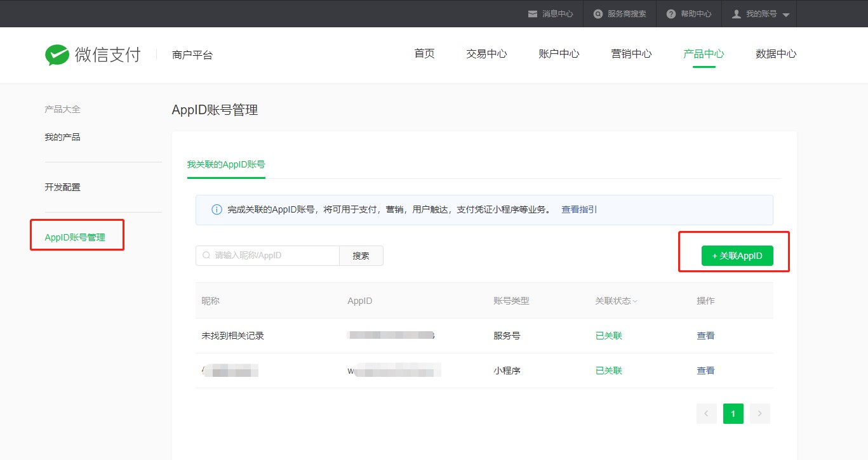Click the 服务号 account type cell

507,336
